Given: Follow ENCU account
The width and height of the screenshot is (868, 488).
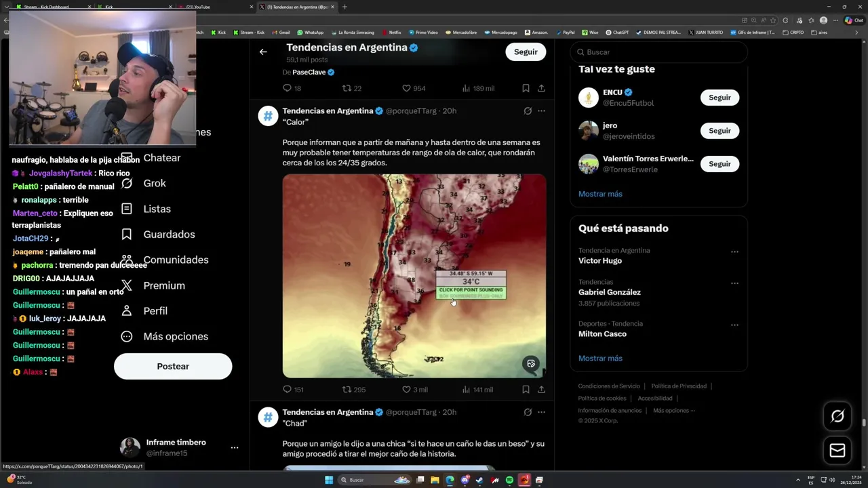Looking at the screenshot, I should coord(719,98).
